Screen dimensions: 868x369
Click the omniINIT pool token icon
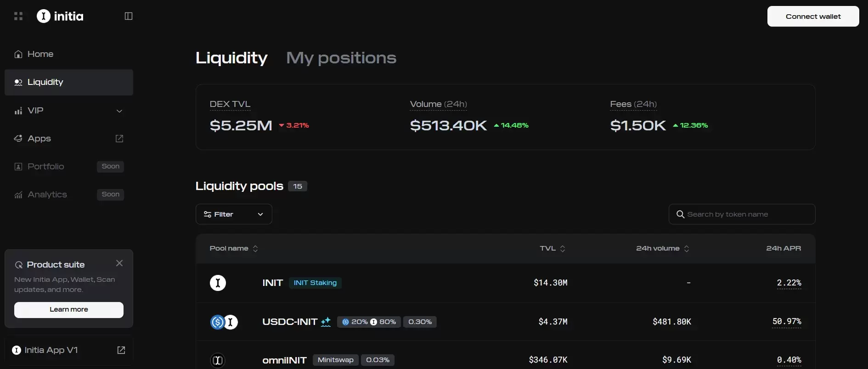(218, 360)
